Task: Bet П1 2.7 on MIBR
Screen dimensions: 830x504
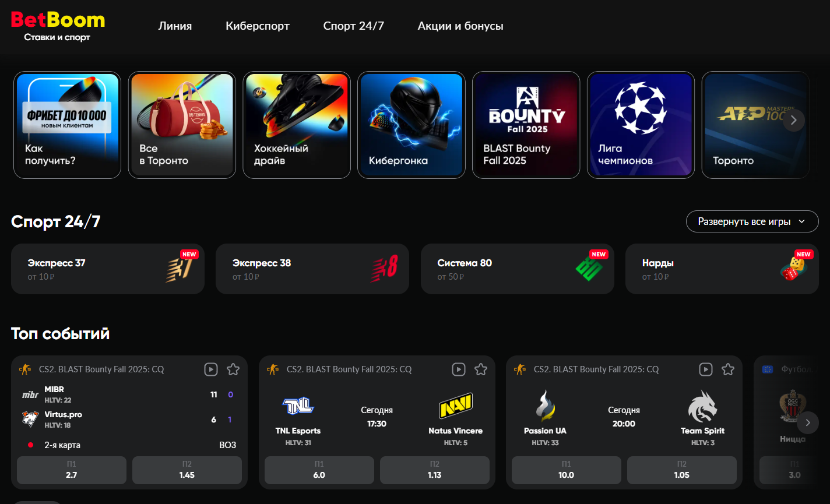Action: click(x=72, y=470)
